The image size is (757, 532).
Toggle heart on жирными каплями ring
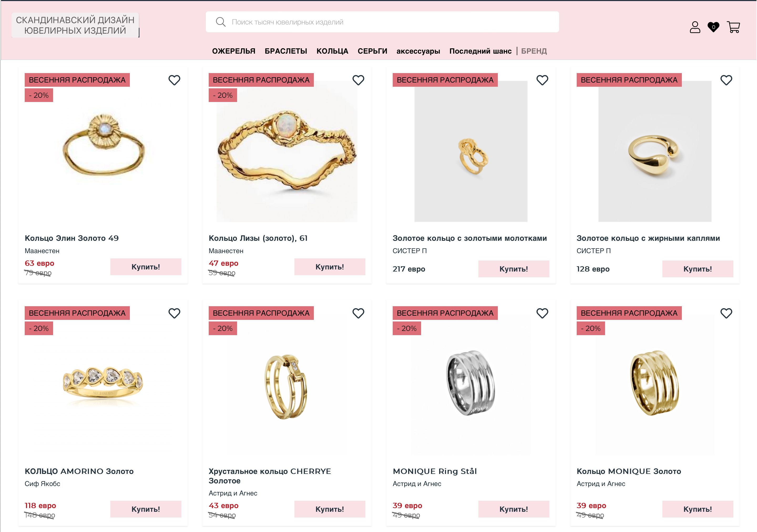point(726,80)
